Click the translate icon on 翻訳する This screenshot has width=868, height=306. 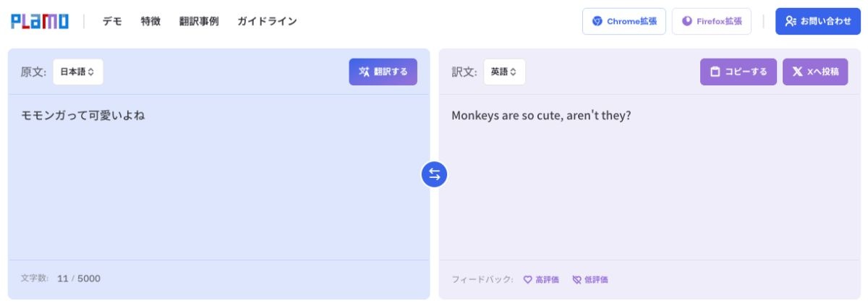[x=365, y=72]
